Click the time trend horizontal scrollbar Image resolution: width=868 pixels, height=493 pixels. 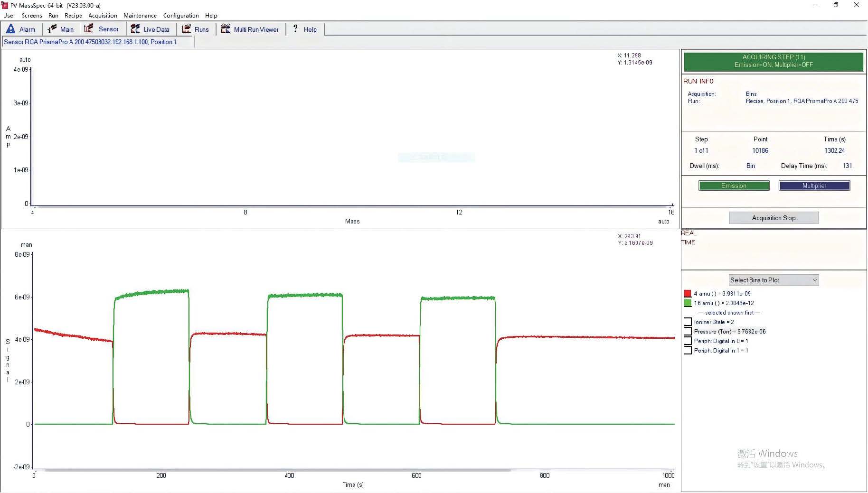[278, 470]
